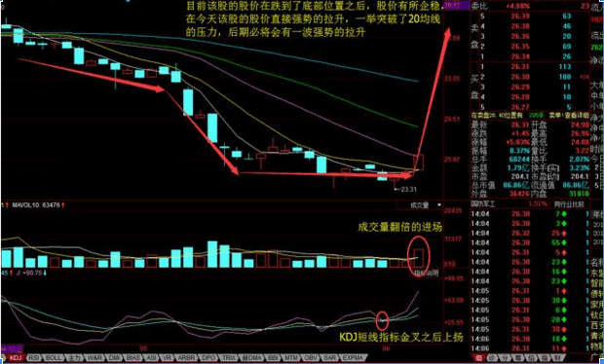Click the 外盘 value 36426
604x364 pixels.
pyautogui.click(x=519, y=194)
